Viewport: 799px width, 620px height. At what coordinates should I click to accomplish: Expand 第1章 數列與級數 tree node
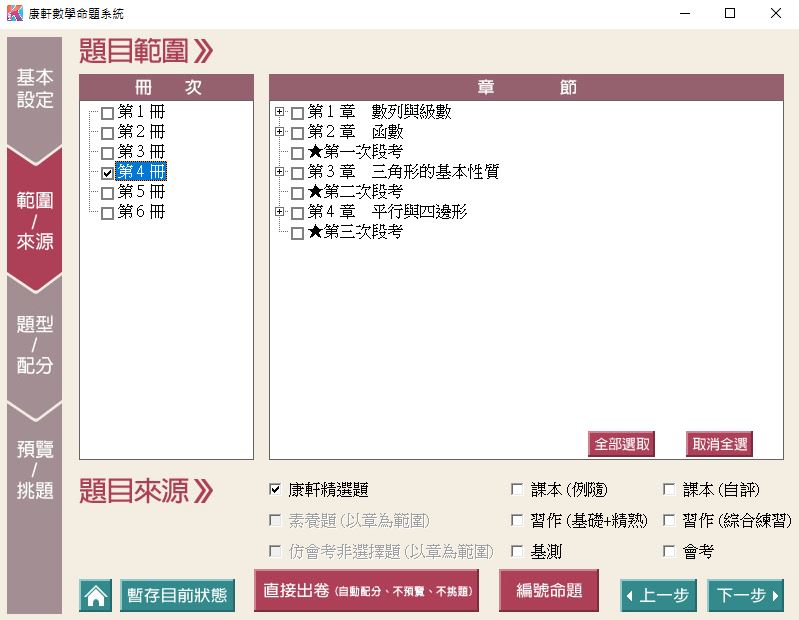(x=280, y=112)
